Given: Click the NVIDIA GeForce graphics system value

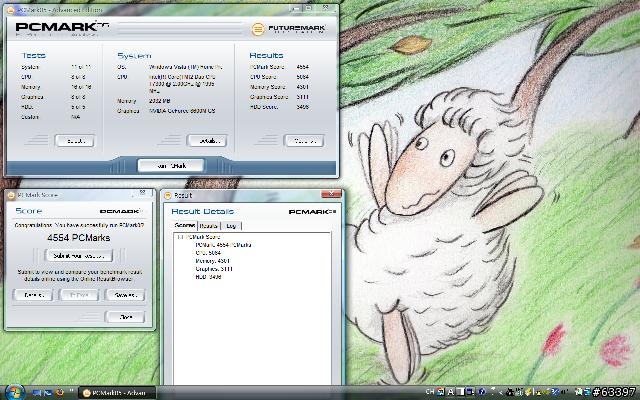Looking at the screenshot, I should [182, 111].
